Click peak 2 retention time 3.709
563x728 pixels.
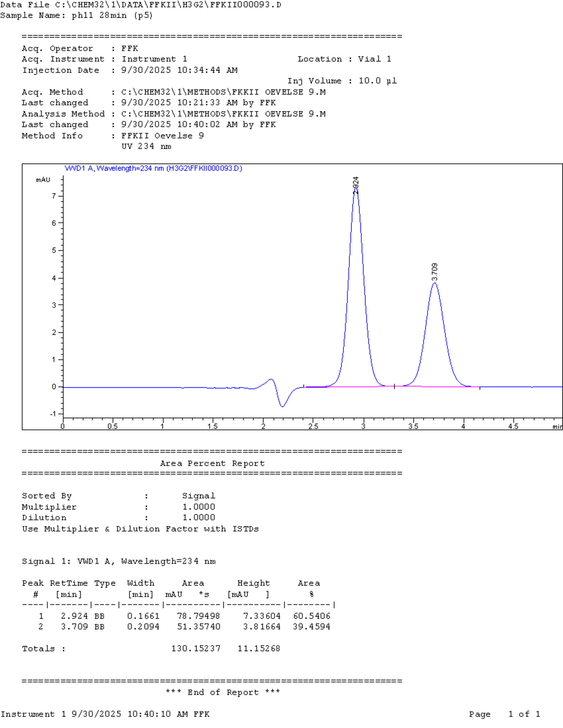[x=74, y=627]
